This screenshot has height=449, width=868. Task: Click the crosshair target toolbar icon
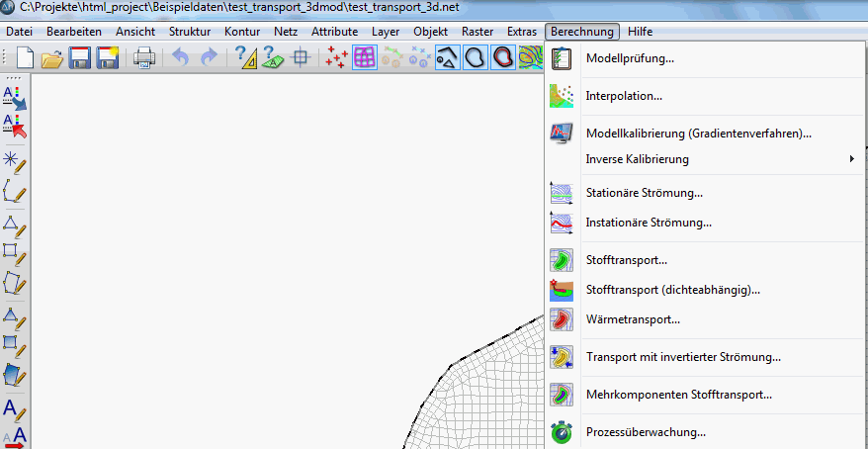pyautogui.click(x=302, y=58)
